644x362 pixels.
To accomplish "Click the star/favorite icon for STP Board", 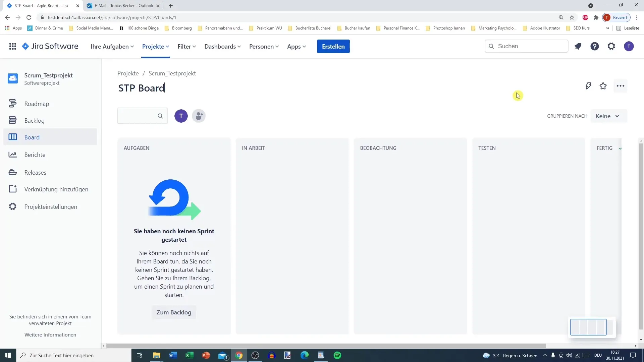I will pos(603,86).
